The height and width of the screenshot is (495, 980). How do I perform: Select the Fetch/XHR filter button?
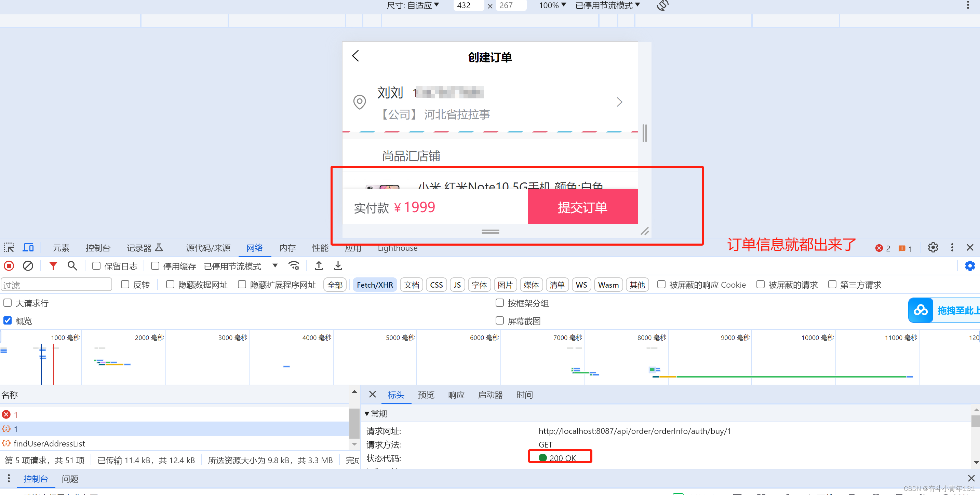pos(374,285)
